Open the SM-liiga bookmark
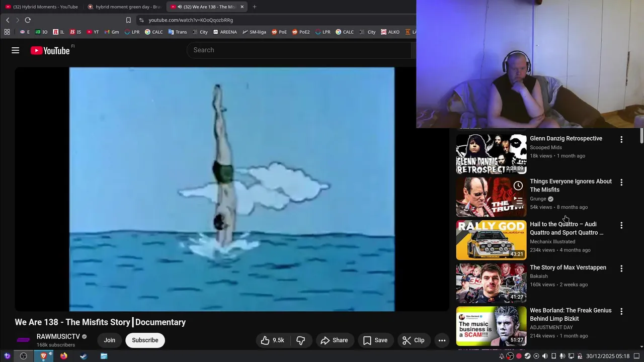Image resolution: width=644 pixels, height=362 pixels. coord(254,32)
